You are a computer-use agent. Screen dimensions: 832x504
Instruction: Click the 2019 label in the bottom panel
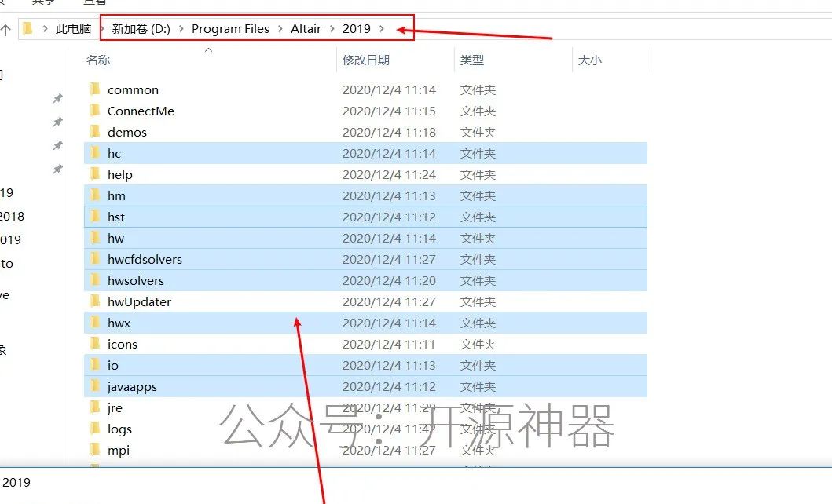(x=16, y=483)
